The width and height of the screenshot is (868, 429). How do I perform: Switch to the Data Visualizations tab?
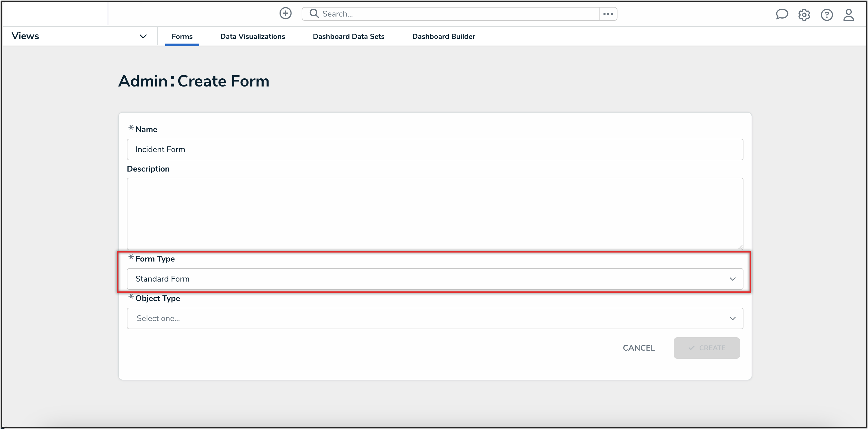(x=253, y=36)
